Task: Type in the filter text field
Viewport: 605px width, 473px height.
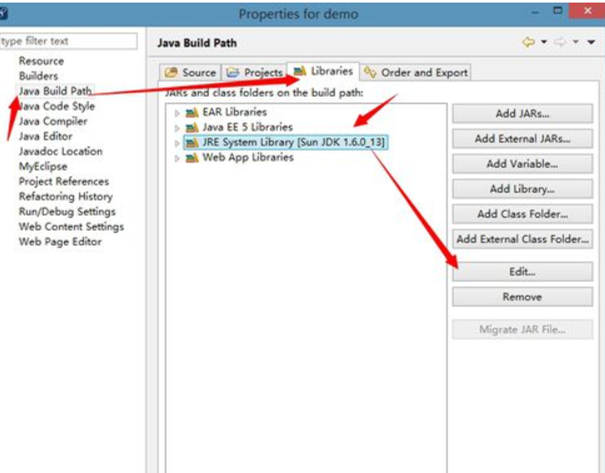Action: [x=68, y=41]
